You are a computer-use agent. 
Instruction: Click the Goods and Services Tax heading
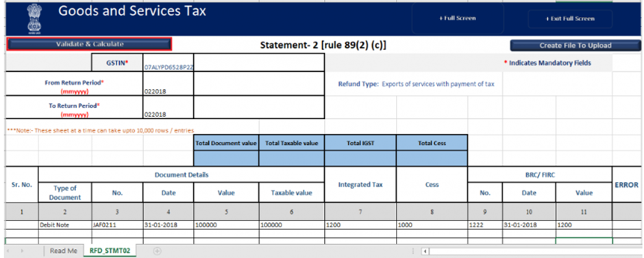132,11
